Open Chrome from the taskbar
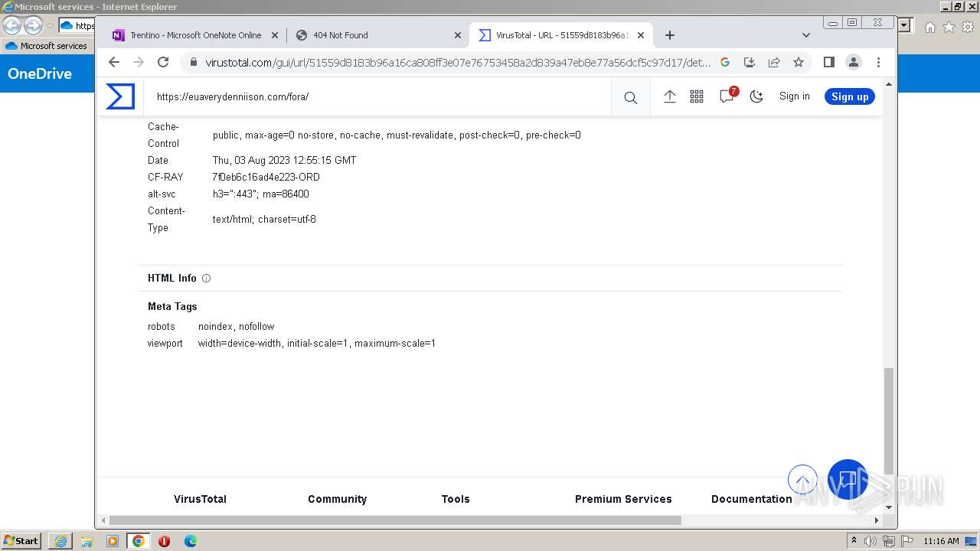This screenshot has width=980, height=551. tap(138, 541)
